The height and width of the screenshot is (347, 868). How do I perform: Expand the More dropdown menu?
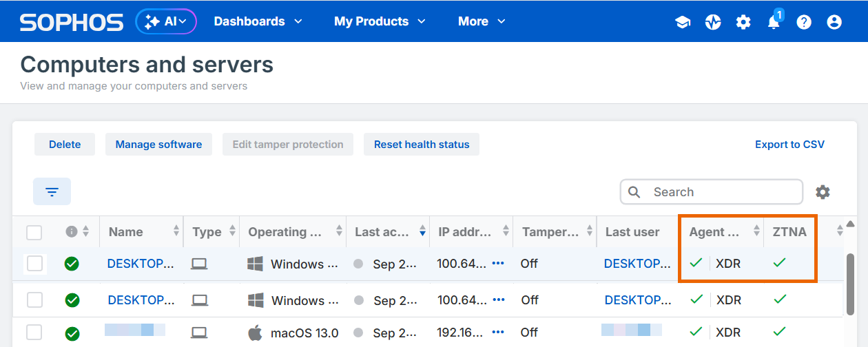pos(482,21)
